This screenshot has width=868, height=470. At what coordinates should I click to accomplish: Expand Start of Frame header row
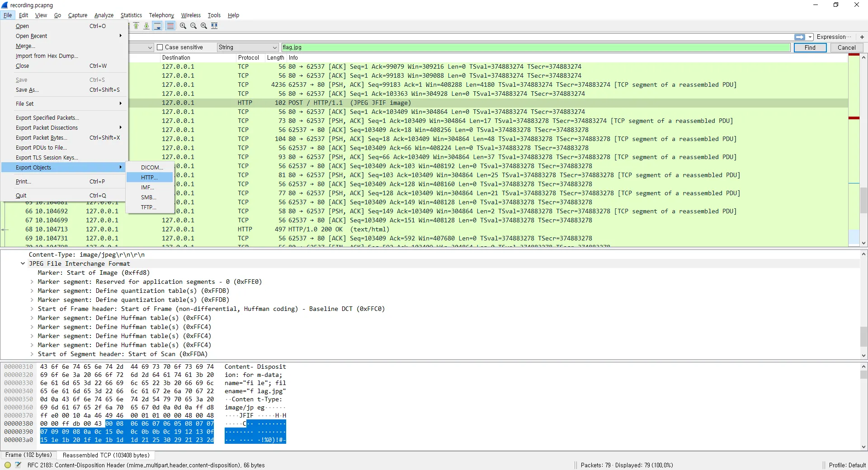point(32,309)
